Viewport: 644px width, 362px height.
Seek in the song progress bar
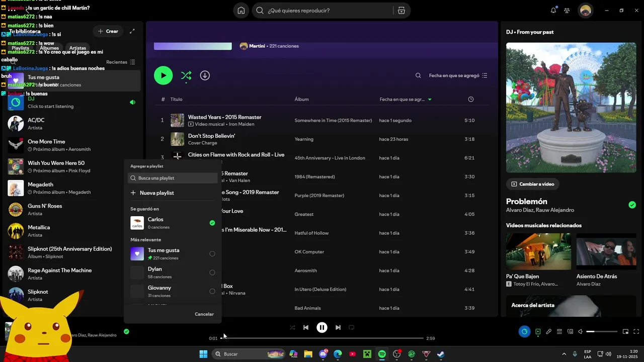(x=322, y=338)
